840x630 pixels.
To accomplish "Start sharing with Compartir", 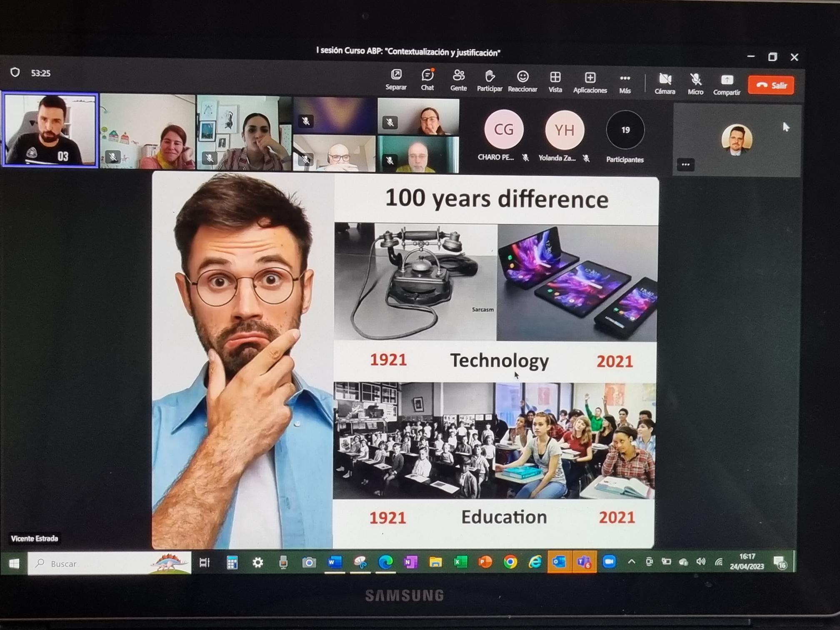I will click(726, 85).
